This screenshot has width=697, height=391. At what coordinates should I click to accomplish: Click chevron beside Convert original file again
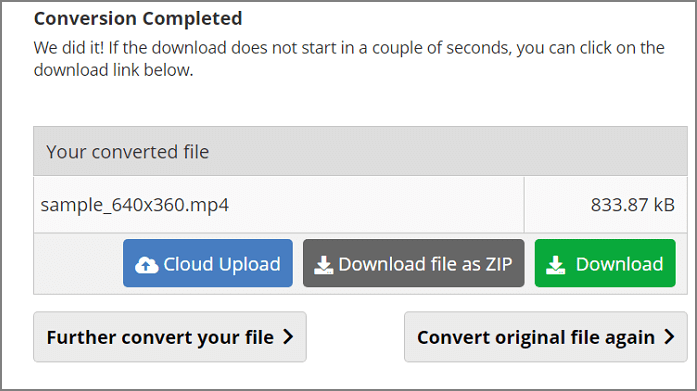(x=669, y=337)
